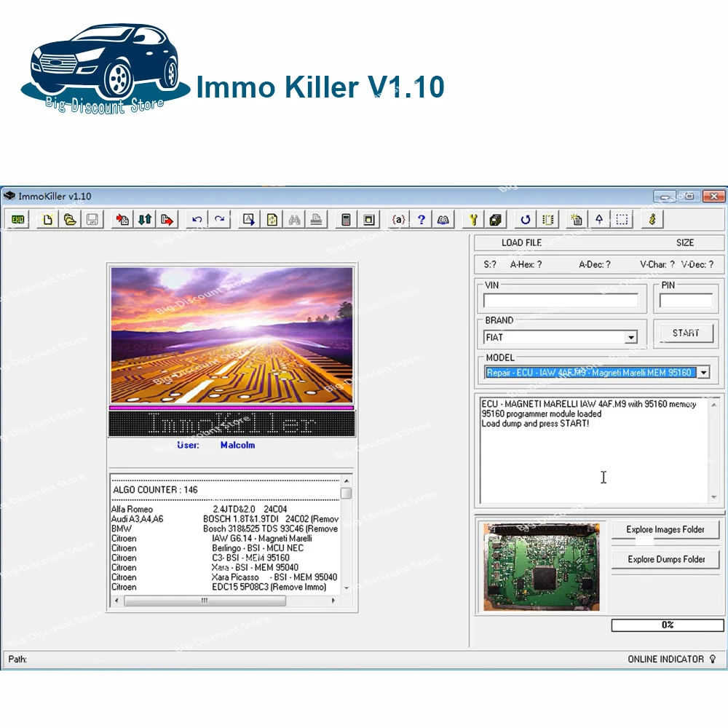Click the online indicator light bulb
The height and width of the screenshot is (728, 728).
click(x=713, y=659)
